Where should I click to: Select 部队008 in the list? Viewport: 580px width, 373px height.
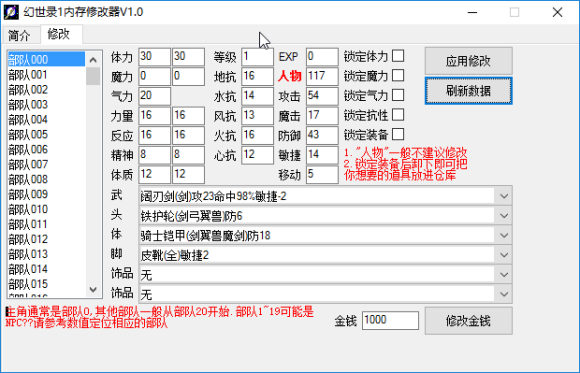[46, 179]
